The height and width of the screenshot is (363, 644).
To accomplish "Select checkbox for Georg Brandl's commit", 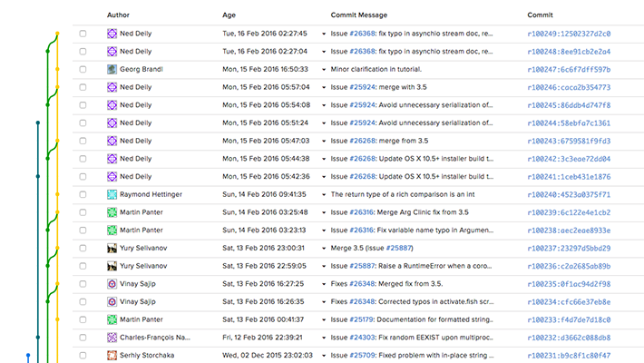I will click(x=83, y=69).
